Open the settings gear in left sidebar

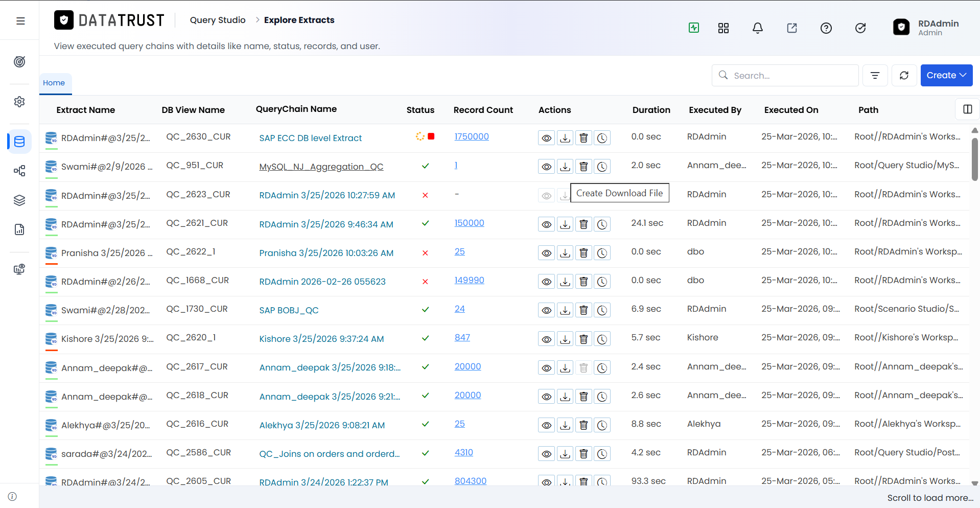(19, 102)
